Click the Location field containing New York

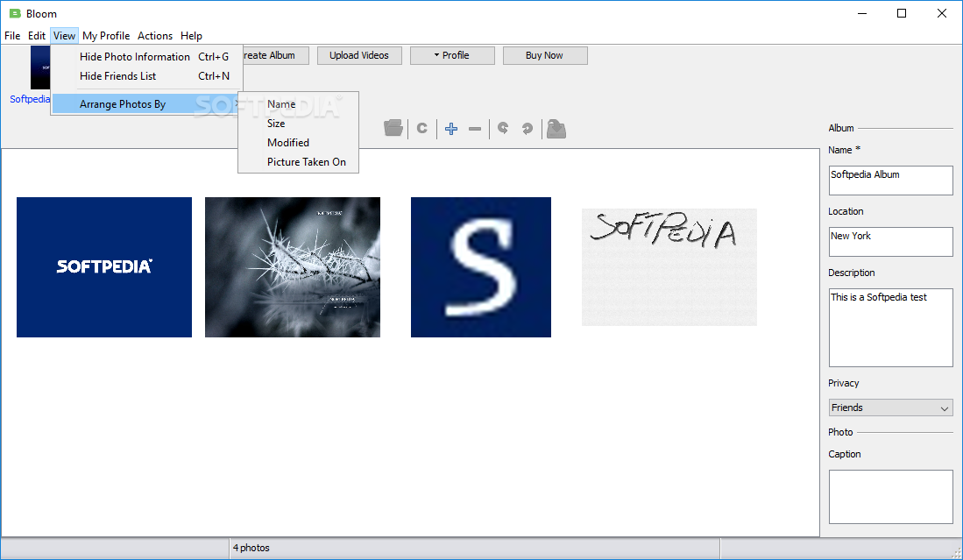(x=890, y=242)
